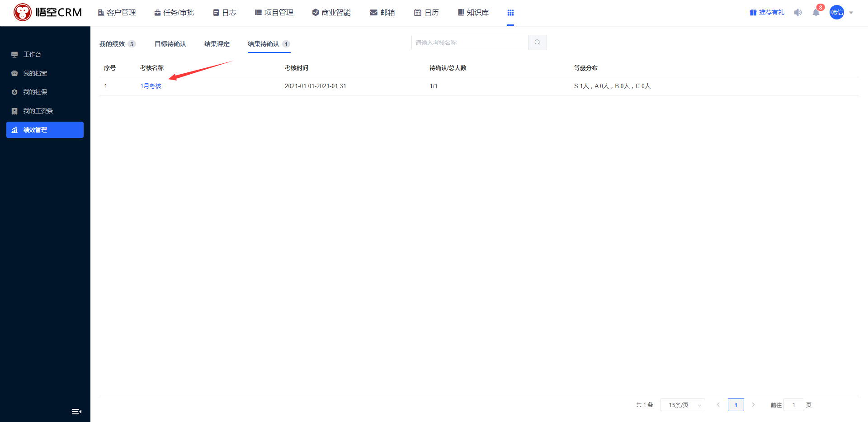Open 项目管理 from the top bar

(274, 13)
